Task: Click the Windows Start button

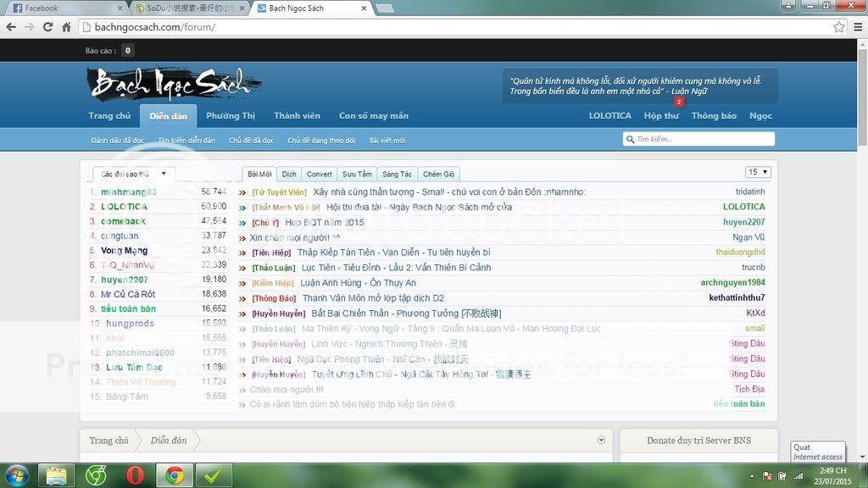Action: (x=17, y=475)
